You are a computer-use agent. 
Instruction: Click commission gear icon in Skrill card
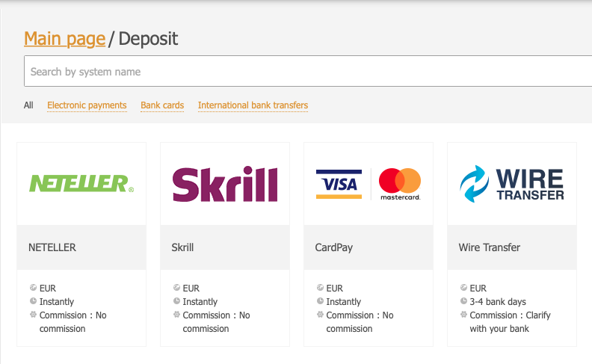click(176, 315)
